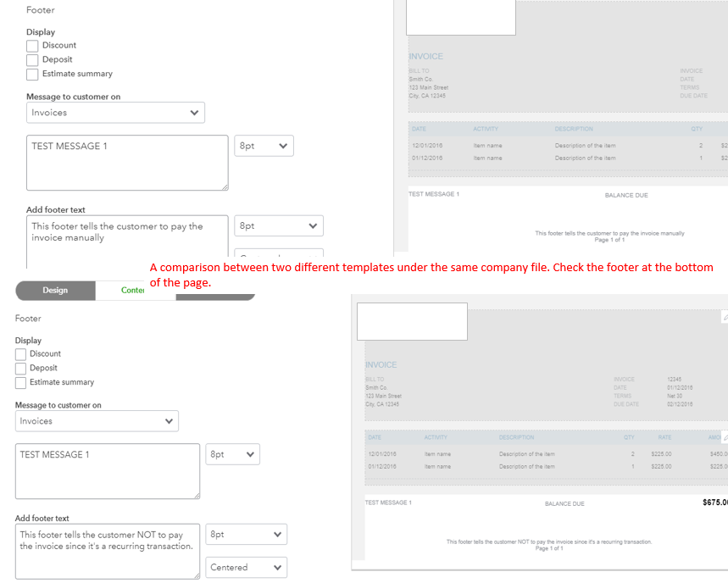Click invoice number 12345 in preview
This screenshot has width=728, height=583.
pyautogui.click(x=674, y=380)
